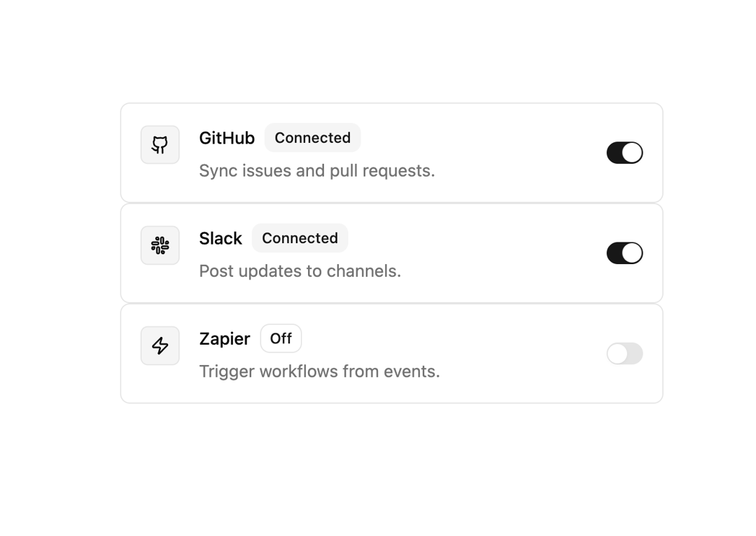Click the Slack logo icon
Image resolution: width=756 pixels, height=536 pixels.
coord(160,245)
